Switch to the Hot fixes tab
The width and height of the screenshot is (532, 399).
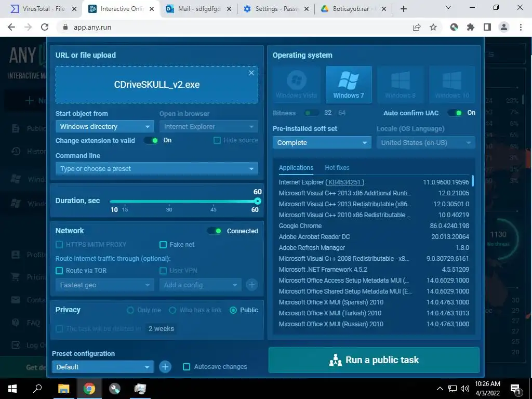click(x=337, y=168)
